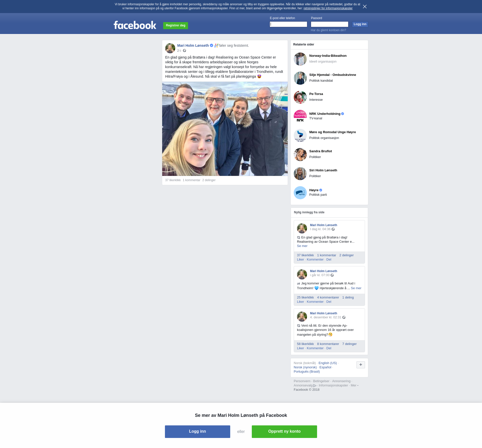482x448 pixels.
Task: Open Mari Holm Lønseth profile name in post
Action: (x=193, y=45)
